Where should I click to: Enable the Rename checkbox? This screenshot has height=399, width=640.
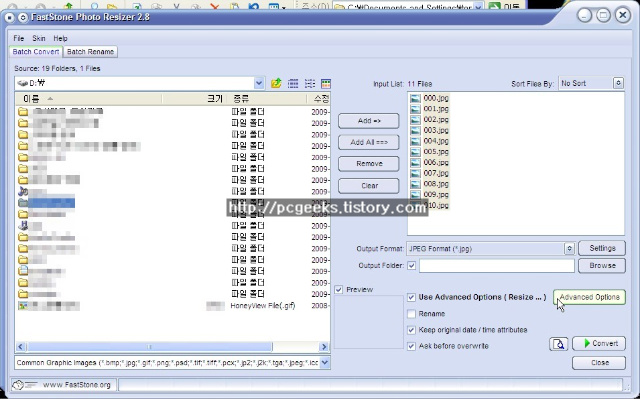[411, 314]
